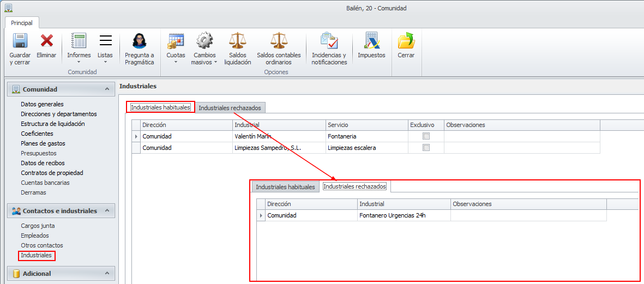This screenshot has height=284, width=644.
Task: Click the Fontaneria service cell
Action: click(367, 136)
